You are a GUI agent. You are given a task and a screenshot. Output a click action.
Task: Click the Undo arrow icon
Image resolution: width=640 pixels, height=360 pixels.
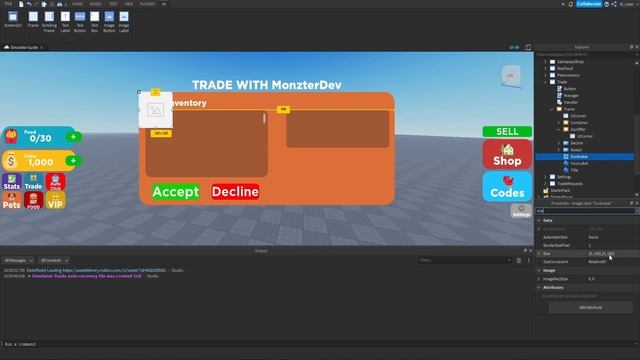tap(29, 4)
